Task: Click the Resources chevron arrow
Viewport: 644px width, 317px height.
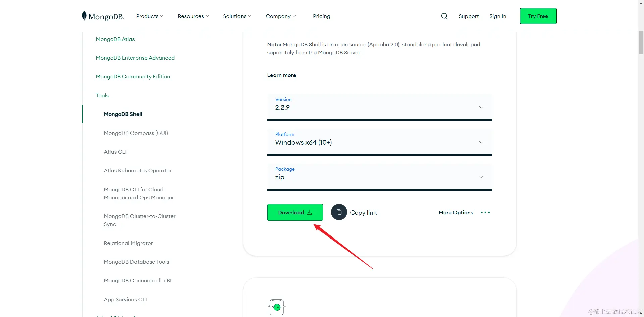Action: coord(207,16)
